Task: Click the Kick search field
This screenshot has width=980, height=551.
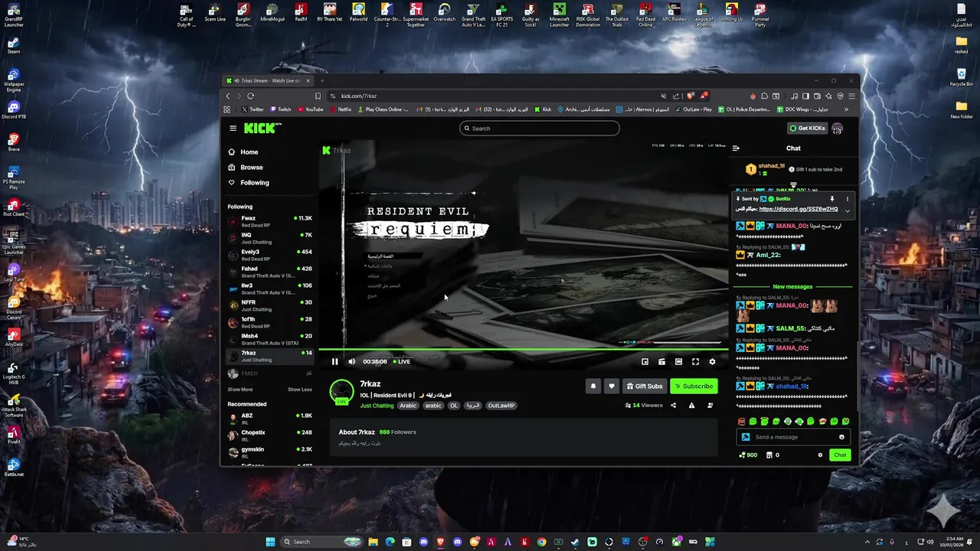Action: pyautogui.click(x=540, y=129)
